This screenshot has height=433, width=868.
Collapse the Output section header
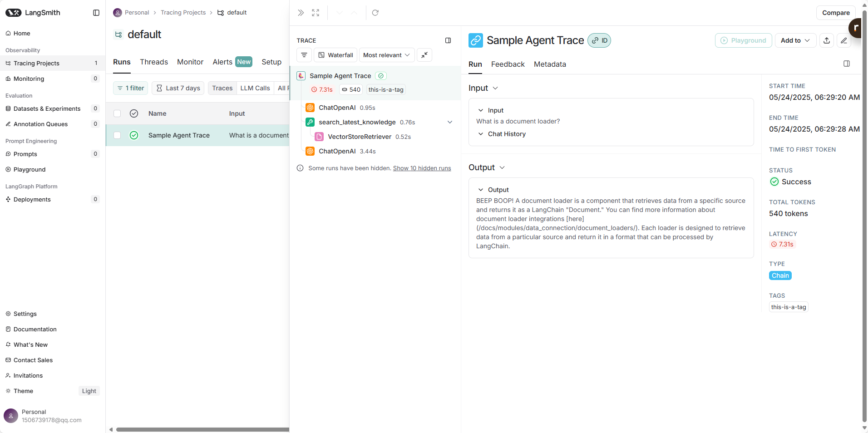487,167
